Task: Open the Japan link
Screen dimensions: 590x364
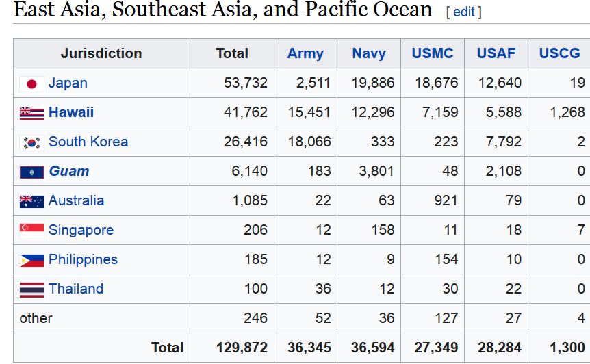Action: [68, 83]
